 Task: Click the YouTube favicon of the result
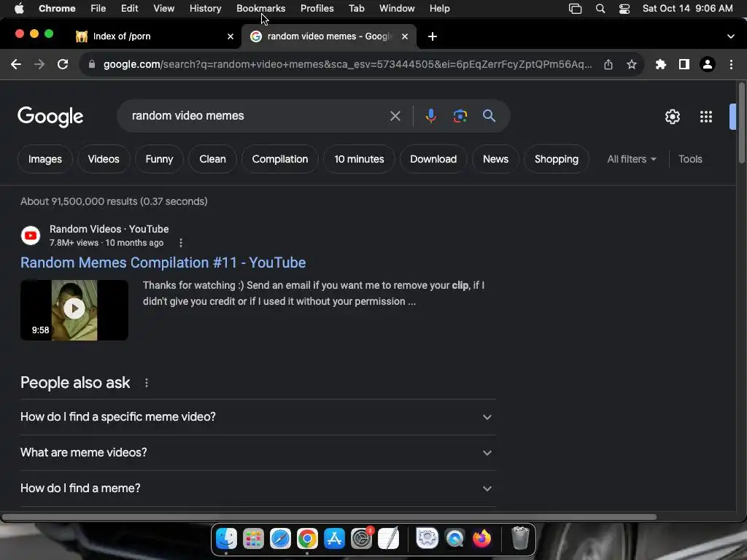point(31,236)
